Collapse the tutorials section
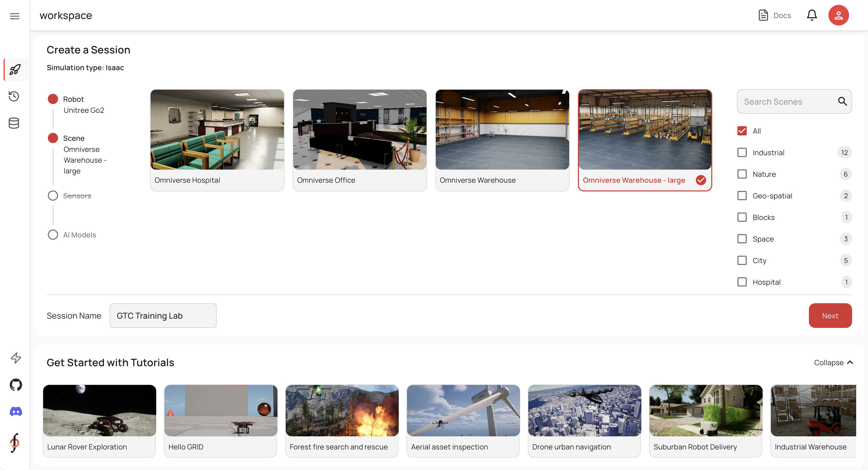The width and height of the screenshot is (868, 470). click(x=833, y=363)
